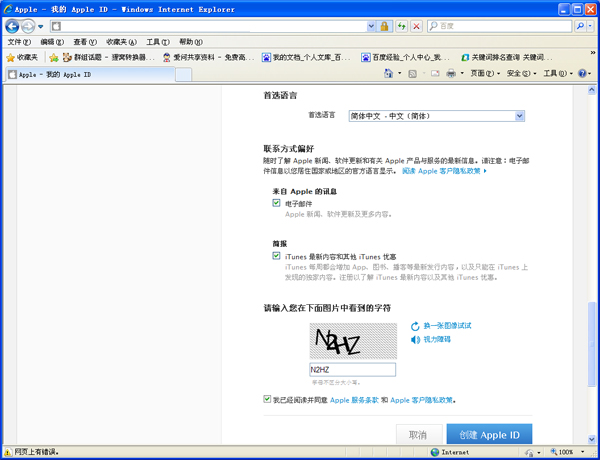Click the Internet Explorer title bar logo
Viewport: 600px width, 460px height.
tap(8, 9)
